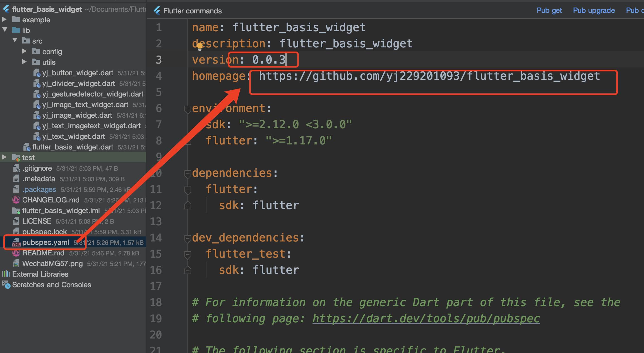644x353 pixels.
Task: Click the config folder icon
Action: [36, 51]
